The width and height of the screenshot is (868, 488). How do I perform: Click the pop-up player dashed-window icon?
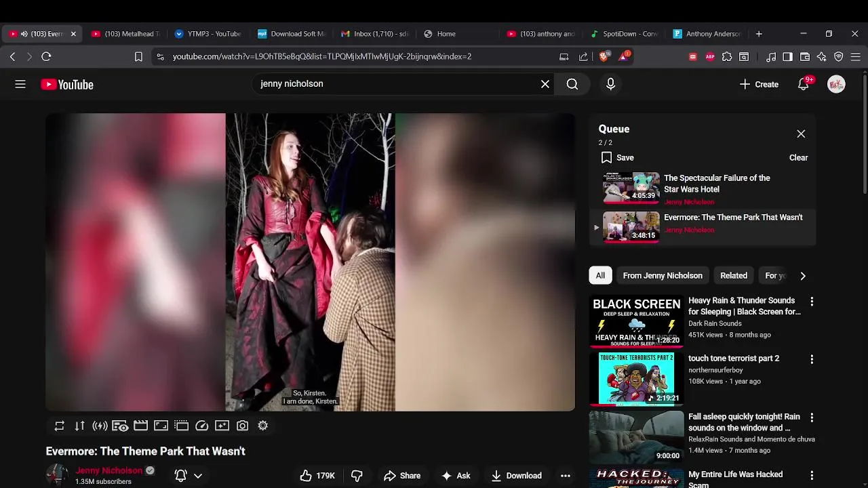181,426
